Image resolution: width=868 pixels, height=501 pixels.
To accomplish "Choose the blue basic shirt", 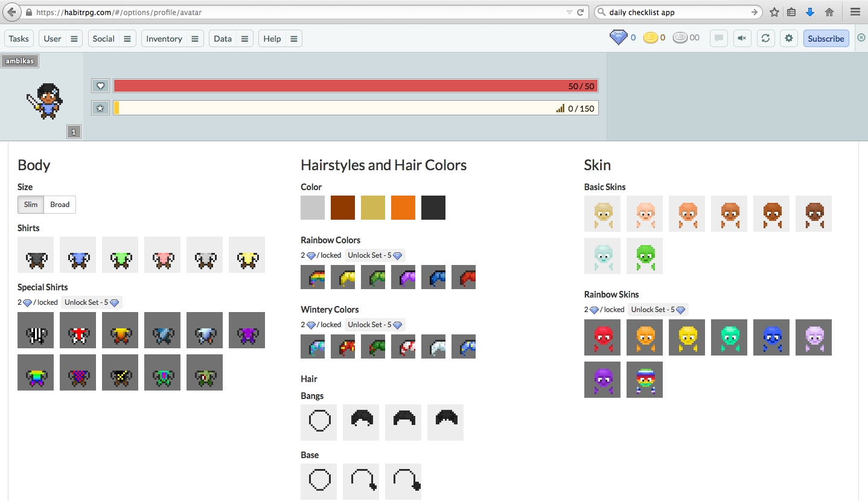I will pos(78,255).
